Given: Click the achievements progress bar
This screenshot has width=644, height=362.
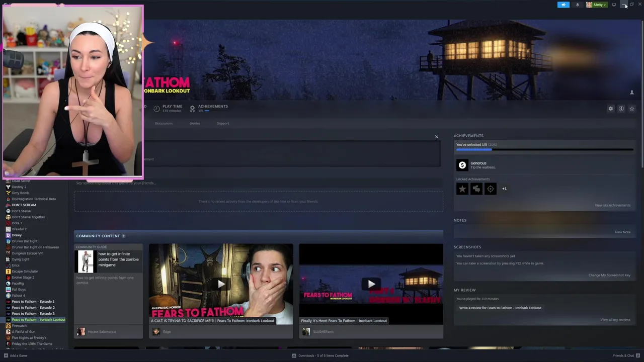Looking at the screenshot, I should pos(545,149).
